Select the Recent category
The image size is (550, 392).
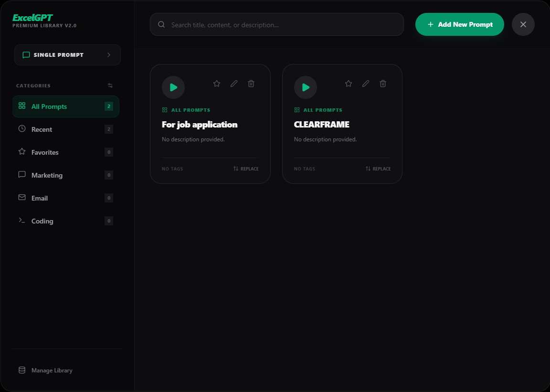click(66, 129)
